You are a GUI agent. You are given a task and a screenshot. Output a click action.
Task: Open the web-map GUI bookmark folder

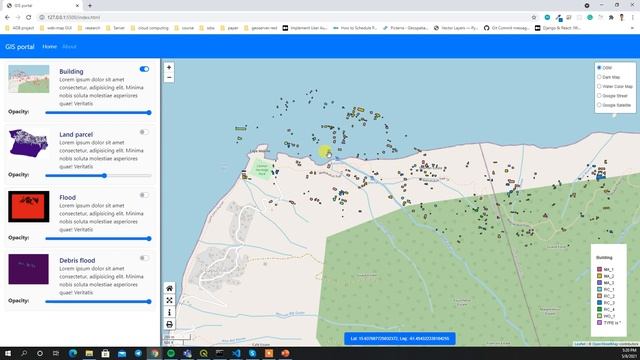pyautogui.click(x=56, y=28)
